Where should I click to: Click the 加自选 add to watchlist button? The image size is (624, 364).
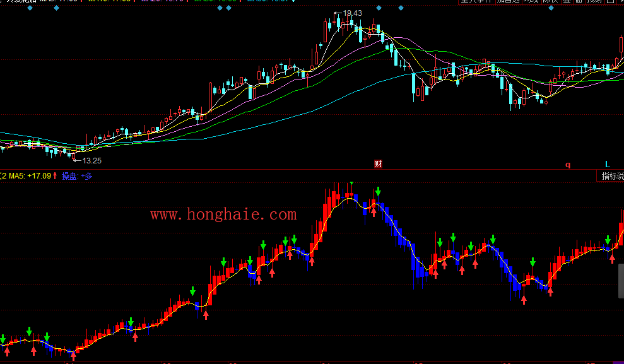click(508, 2)
